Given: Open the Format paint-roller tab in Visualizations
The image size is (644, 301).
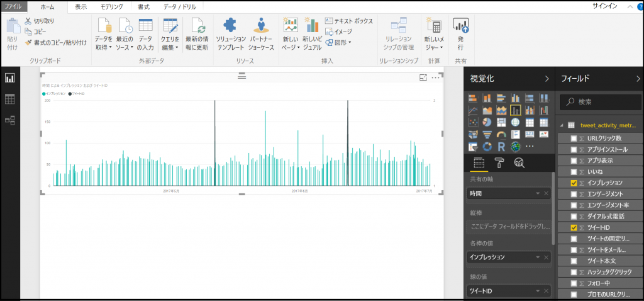Looking at the screenshot, I should (499, 164).
